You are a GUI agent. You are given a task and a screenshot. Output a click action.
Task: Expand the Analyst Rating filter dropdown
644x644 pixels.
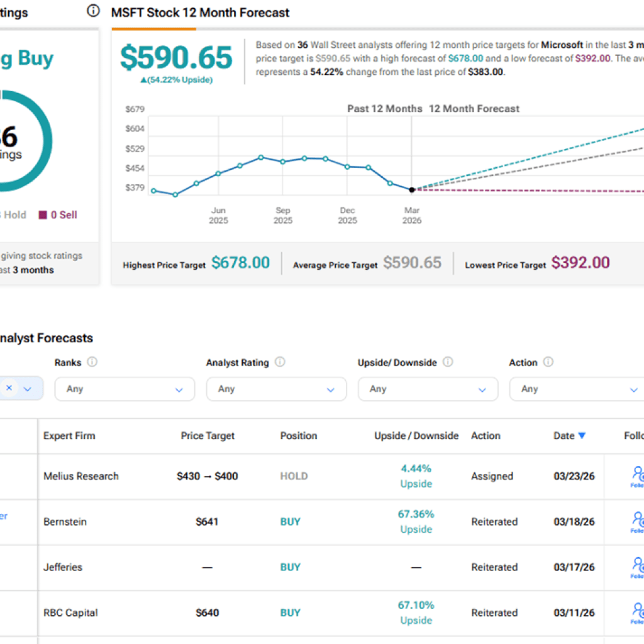point(276,389)
